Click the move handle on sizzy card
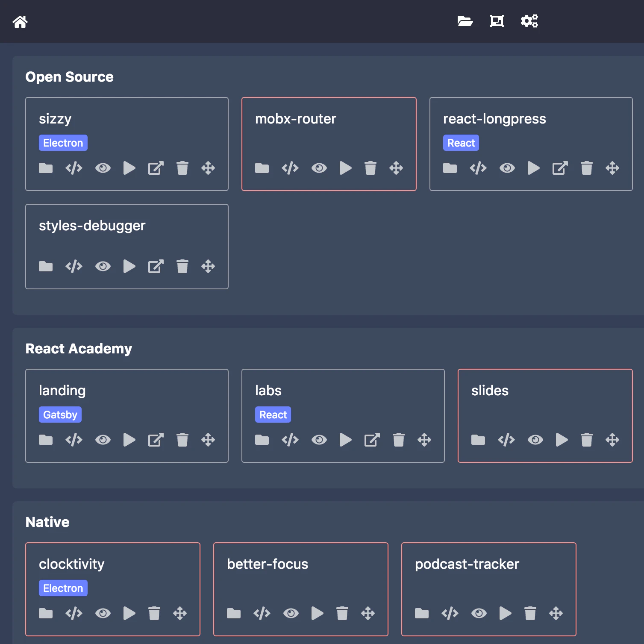 pos(208,168)
